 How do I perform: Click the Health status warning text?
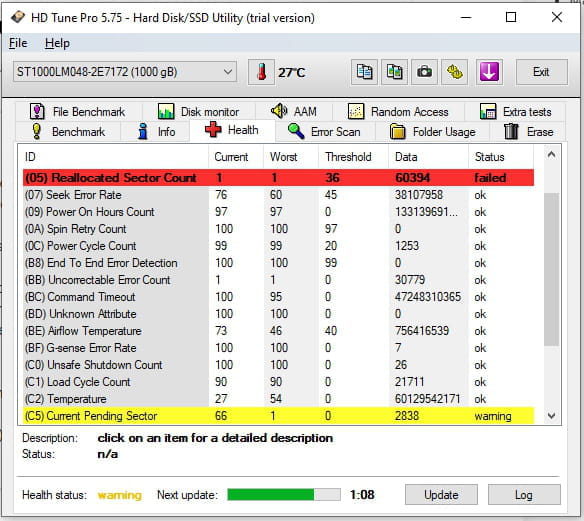(120, 495)
